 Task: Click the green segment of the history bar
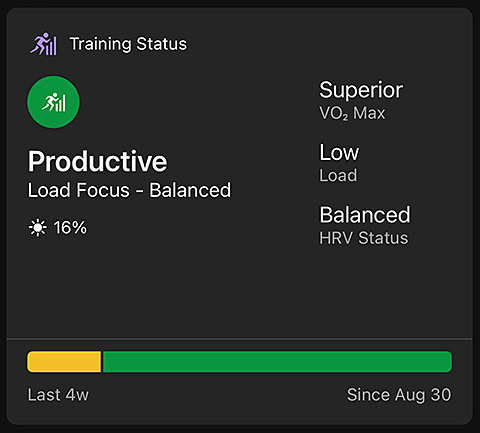[277, 362]
